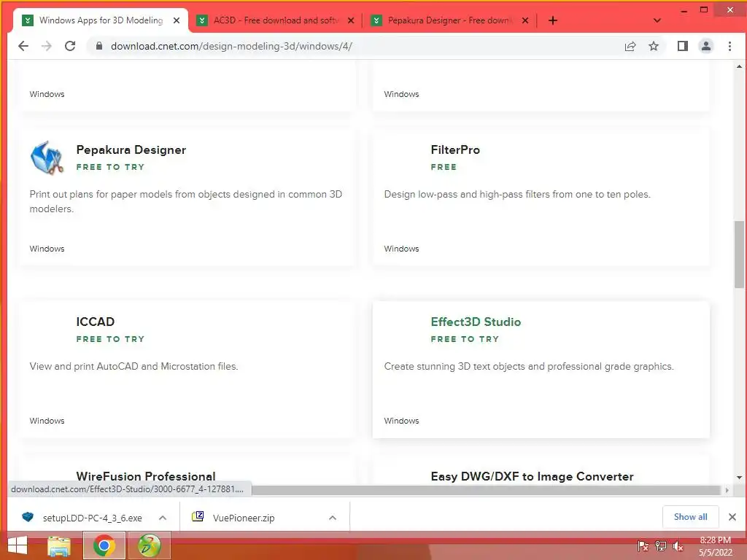Bookmark this page with the star icon
The height and width of the screenshot is (560, 747).
654,46
